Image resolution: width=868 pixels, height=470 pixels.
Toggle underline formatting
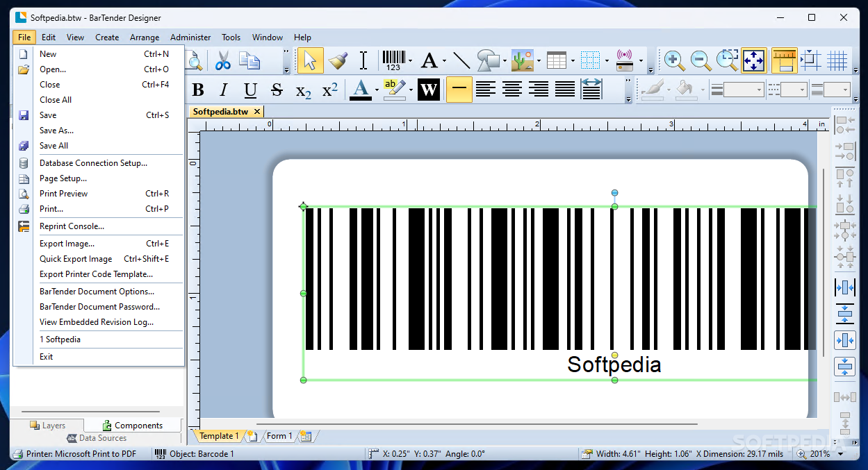click(251, 90)
